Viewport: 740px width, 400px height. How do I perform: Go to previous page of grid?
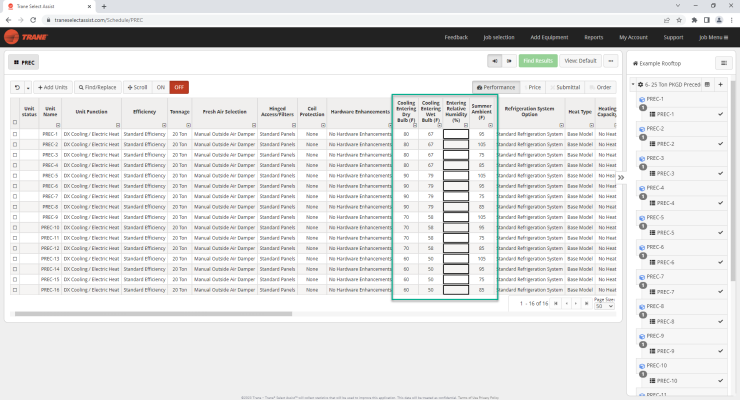click(x=566, y=303)
